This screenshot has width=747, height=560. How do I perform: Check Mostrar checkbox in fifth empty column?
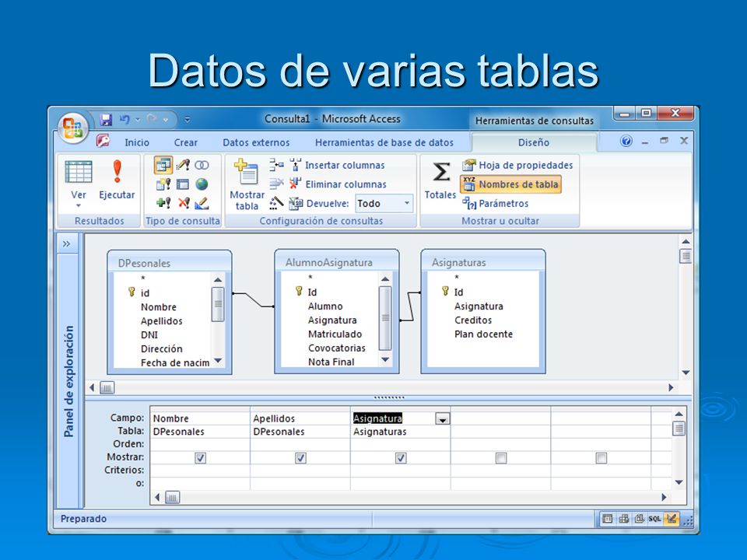pos(601,458)
